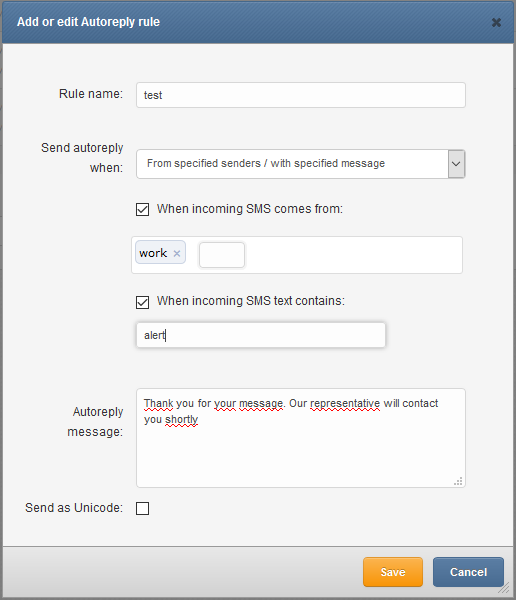Open 'From specified senders / with specified message' combo box

pos(300,164)
